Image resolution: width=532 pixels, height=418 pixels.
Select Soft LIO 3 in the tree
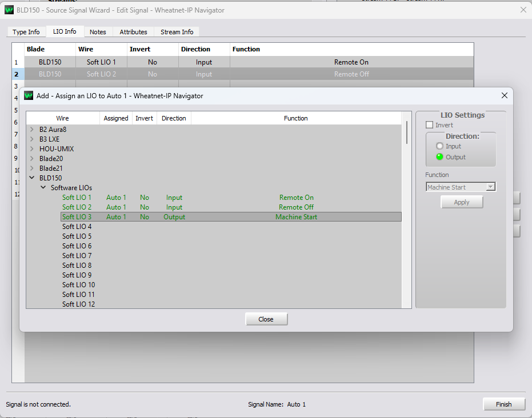(77, 217)
